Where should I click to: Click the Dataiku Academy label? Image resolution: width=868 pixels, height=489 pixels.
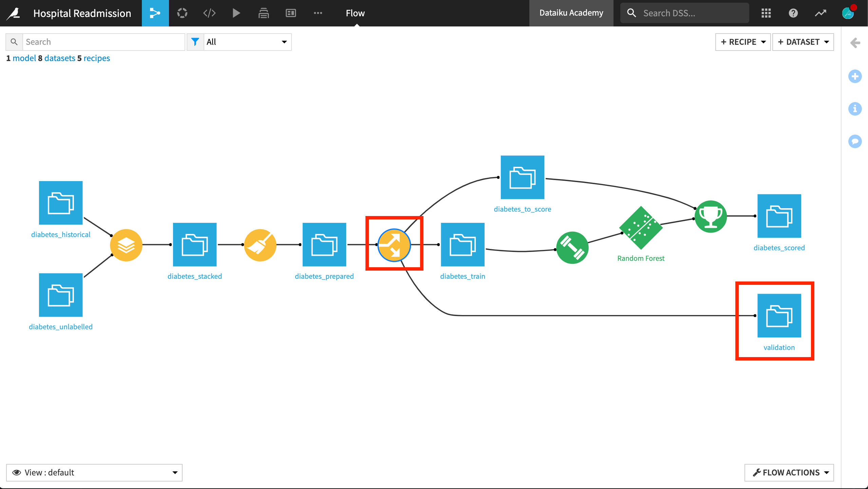571,13
